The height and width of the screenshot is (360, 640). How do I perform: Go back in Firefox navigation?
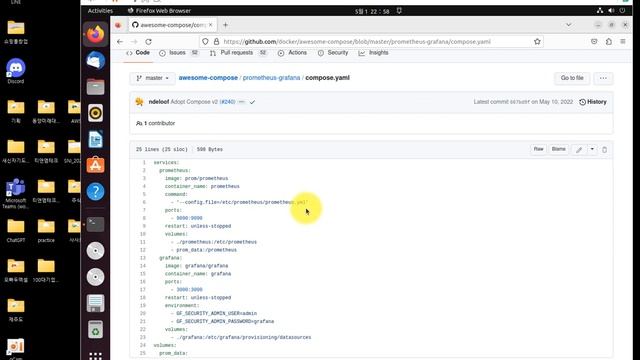[x=120, y=42]
